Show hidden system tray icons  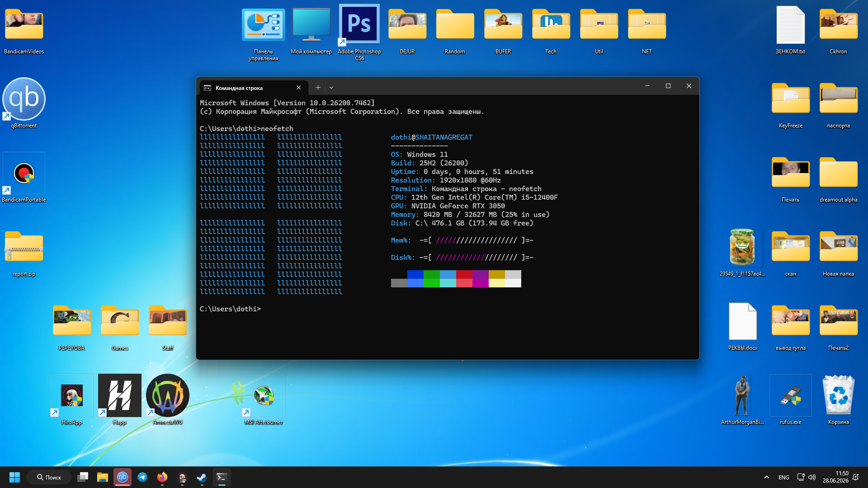click(x=767, y=477)
